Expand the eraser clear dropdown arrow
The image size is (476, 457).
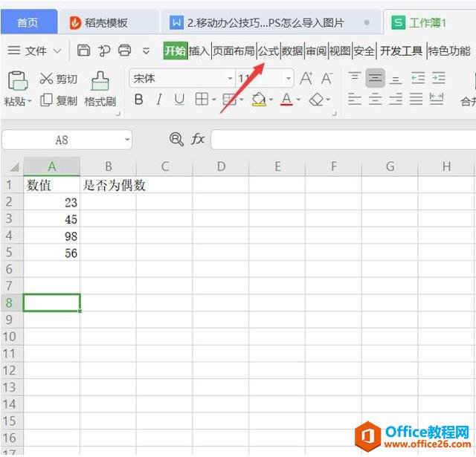[x=328, y=100]
